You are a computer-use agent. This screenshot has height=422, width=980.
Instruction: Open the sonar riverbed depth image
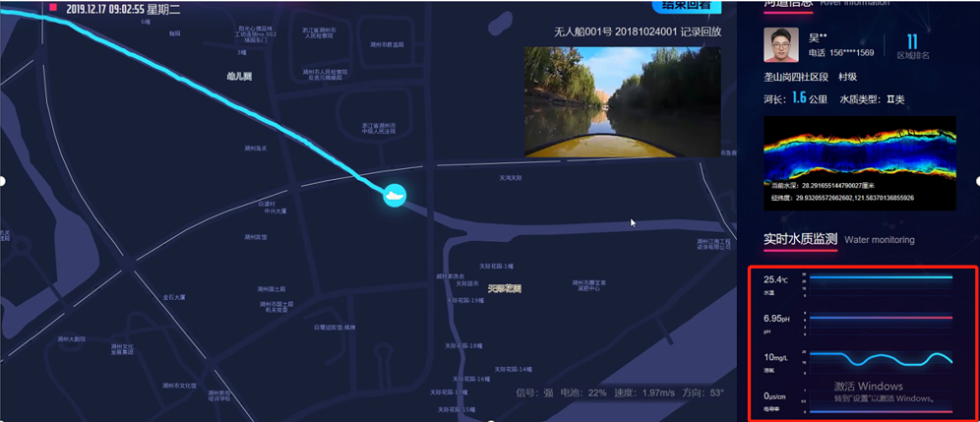tap(859, 162)
